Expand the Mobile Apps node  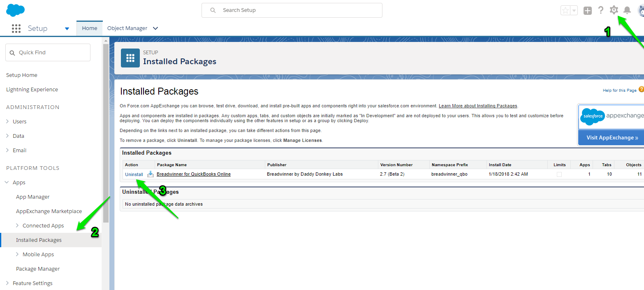pyautogui.click(x=17, y=254)
